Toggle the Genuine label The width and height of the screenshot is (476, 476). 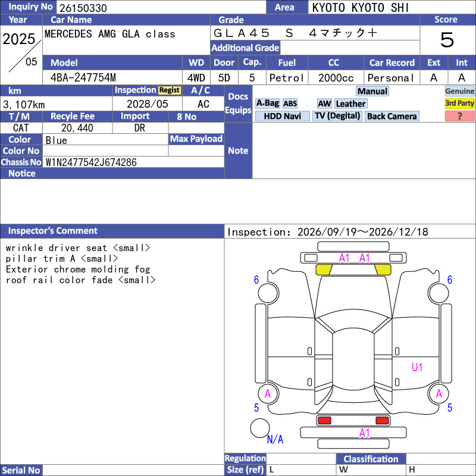point(459,91)
